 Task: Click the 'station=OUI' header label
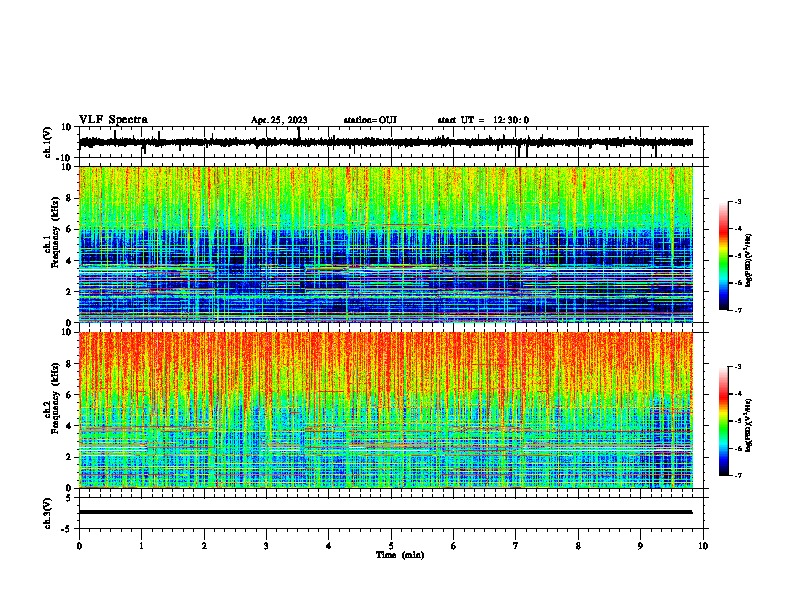coord(370,120)
